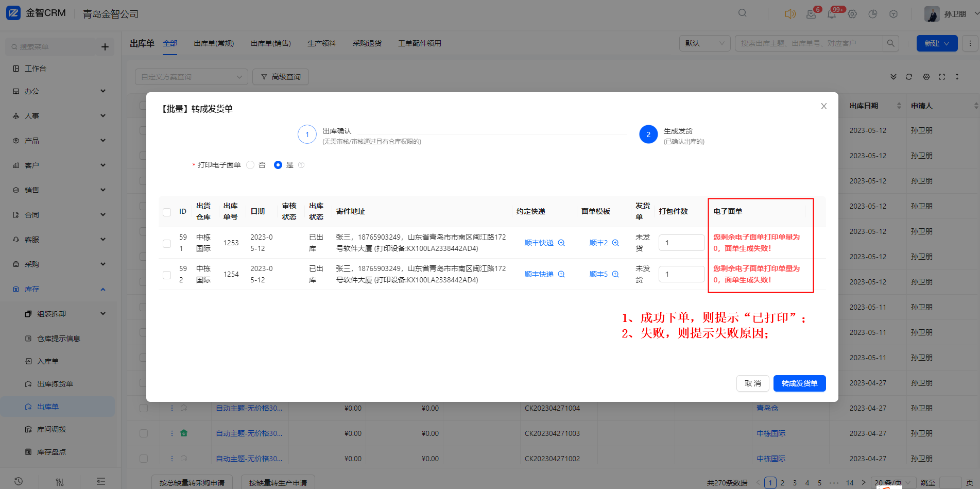Image resolution: width=980 pixels, height=489 pixels.
Task: Click package count field for order 1254
Action: pyautogui.click(x=681, y=274)
